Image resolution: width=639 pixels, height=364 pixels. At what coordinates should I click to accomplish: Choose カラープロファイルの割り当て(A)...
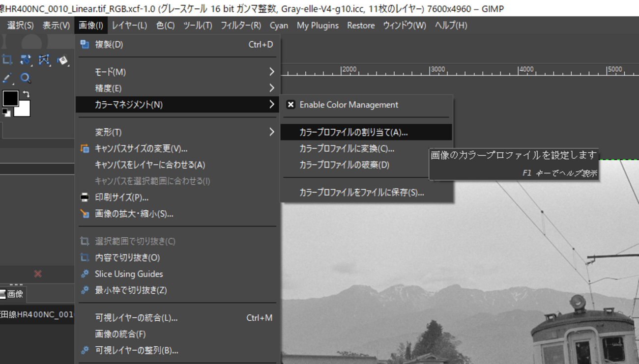[x=366, y=132]
